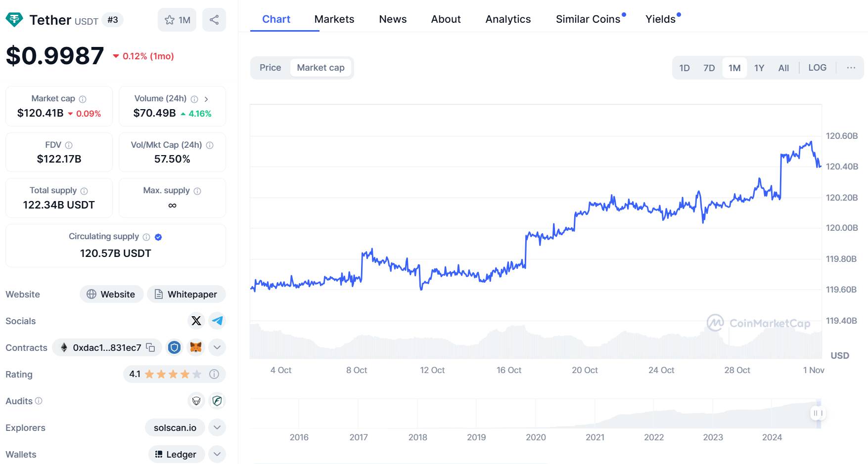Expand the Wallets dropdown chevron
The height and width of the screenshot is (464, 868).
click(x=217, y=454)
